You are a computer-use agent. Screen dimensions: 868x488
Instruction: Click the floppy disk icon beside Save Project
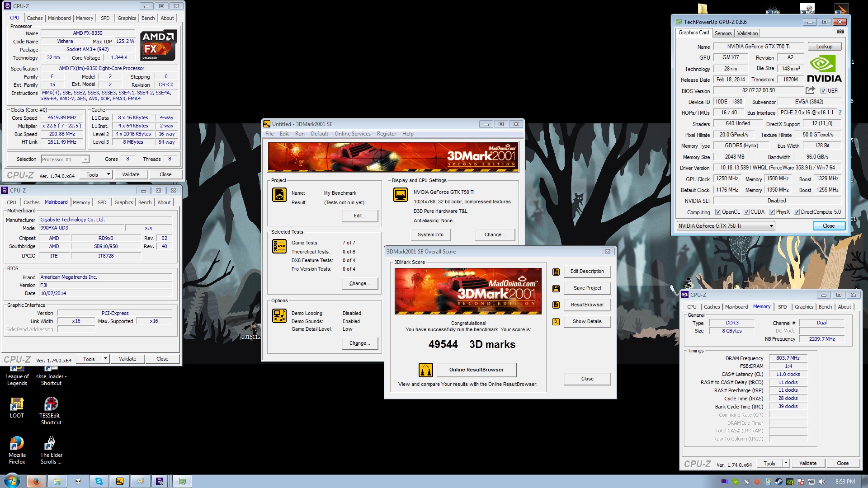point(556,288)
